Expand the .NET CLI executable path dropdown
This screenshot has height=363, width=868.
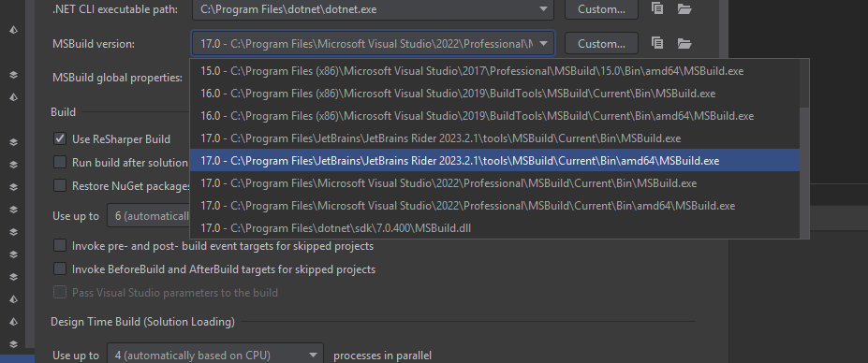click(x=544, y=8)
